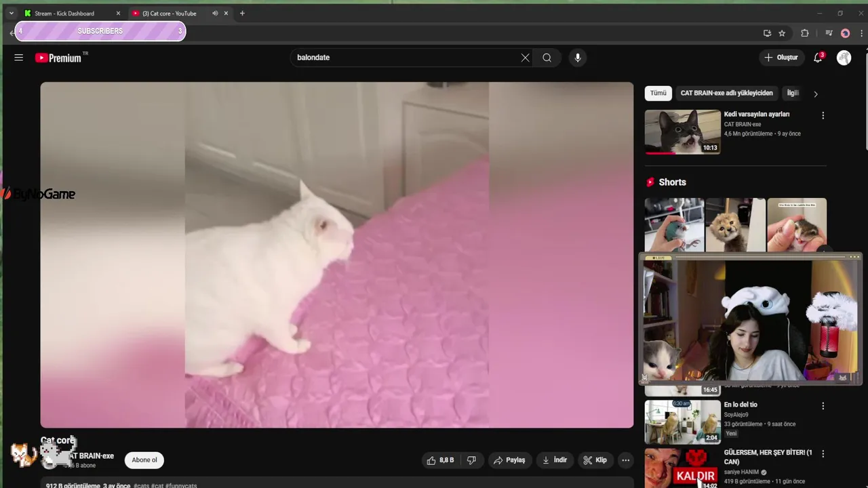Screen dimensions: 868x488
Task: Open menu for En lo del tio video
Action: pos(823,406)
